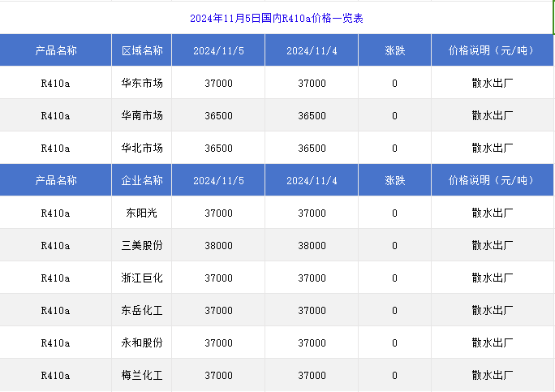Screen dimensions: 555x392
Task: Click R410a product name in 梅兰化工 row
Action: [x=55, y=376]
